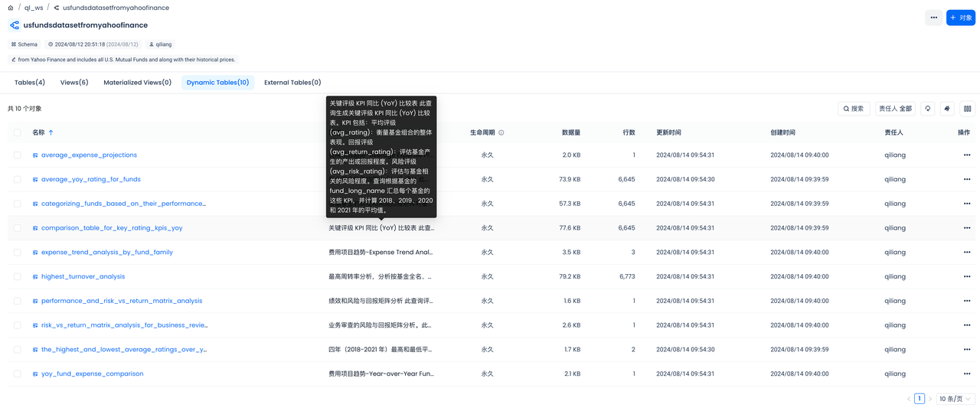980x411 pixels.
Task: Open actions menu for yoy_fund_expense_comparison row
Action: (x=967, y=374)
